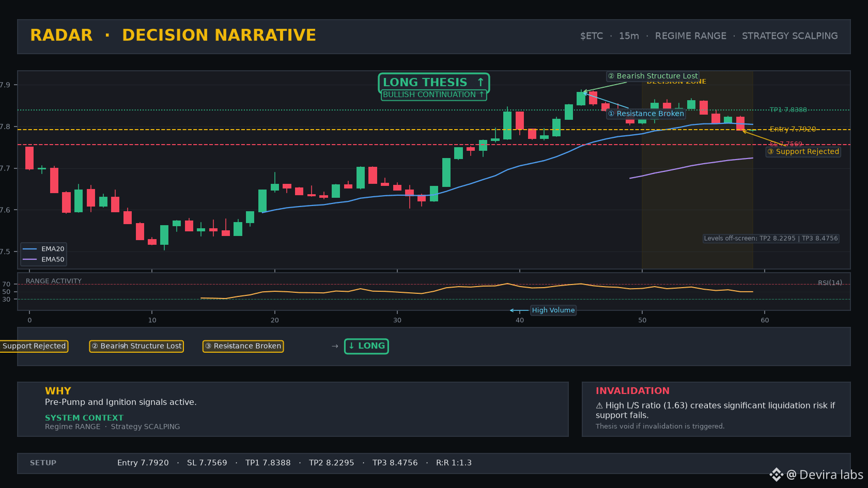
Task: Click the off-screen levels TP2 TP3 note
Action: (x=771, y=239)
